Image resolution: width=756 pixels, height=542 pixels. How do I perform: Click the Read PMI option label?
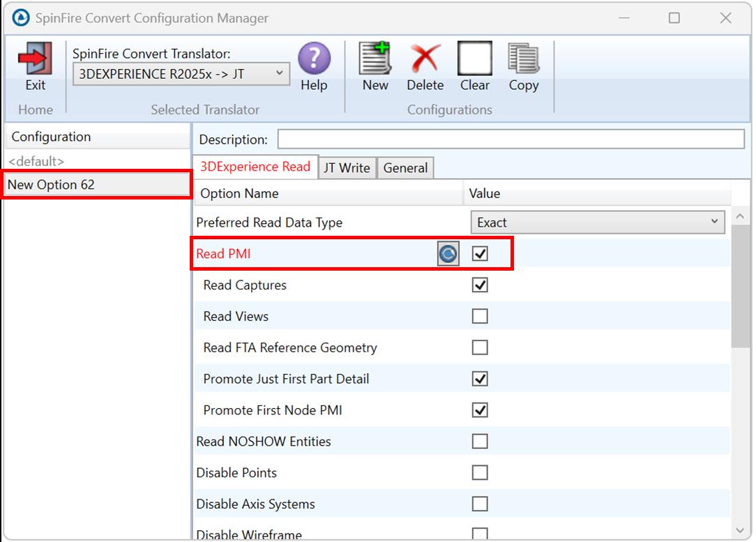(x=223, y=254)
